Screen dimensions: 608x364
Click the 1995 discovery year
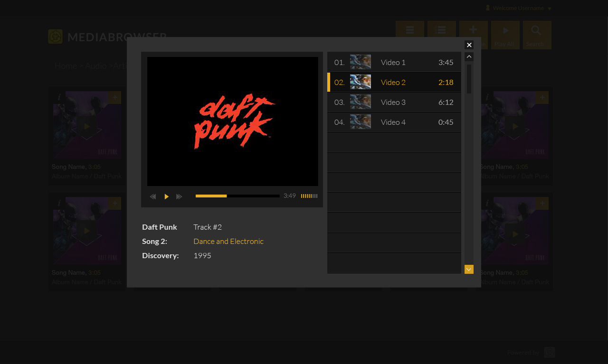tap(202, 255)
